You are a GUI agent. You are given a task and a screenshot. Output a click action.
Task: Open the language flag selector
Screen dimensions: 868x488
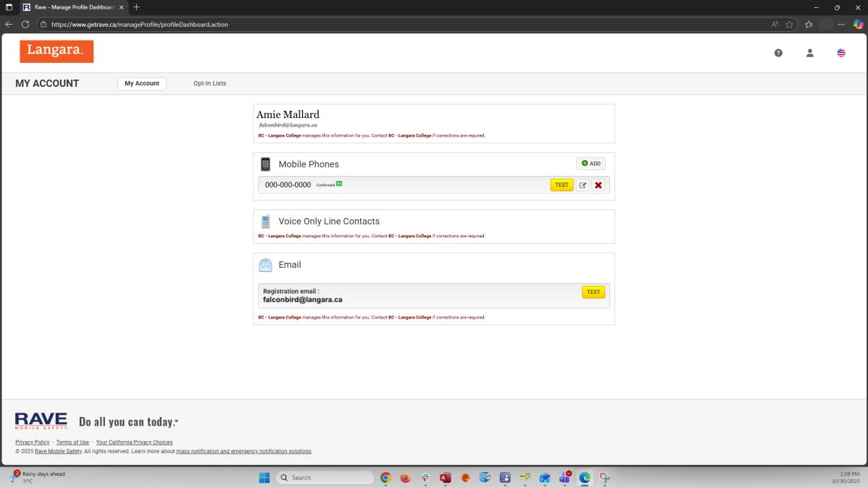coord(841,53)
